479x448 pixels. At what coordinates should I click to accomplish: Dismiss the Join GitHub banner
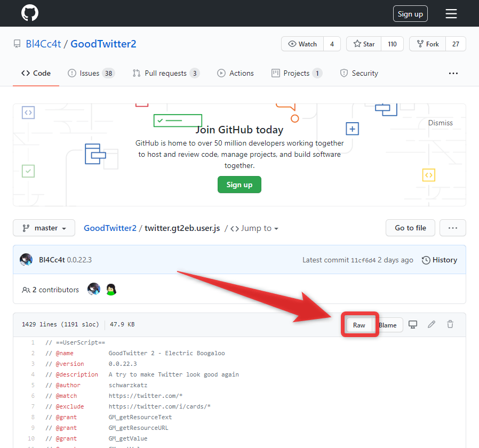pos(440,123)
